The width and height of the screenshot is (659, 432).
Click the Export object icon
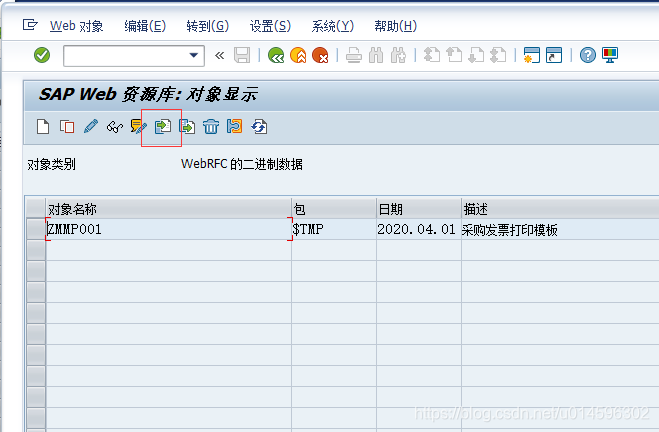click(187, 126)
